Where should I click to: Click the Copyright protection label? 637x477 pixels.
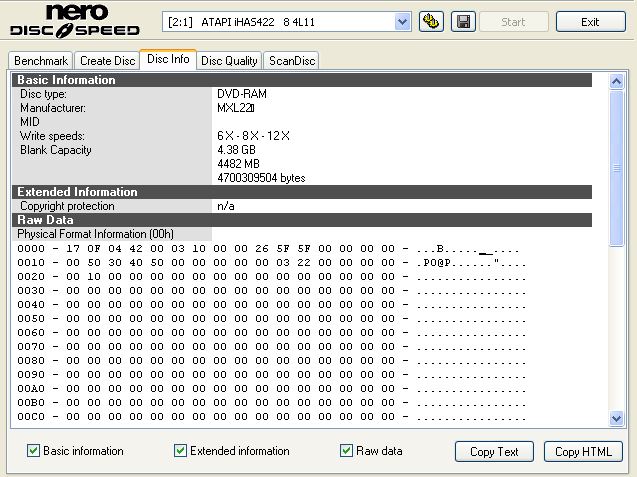pyautogui.click(x=67, y=206)
